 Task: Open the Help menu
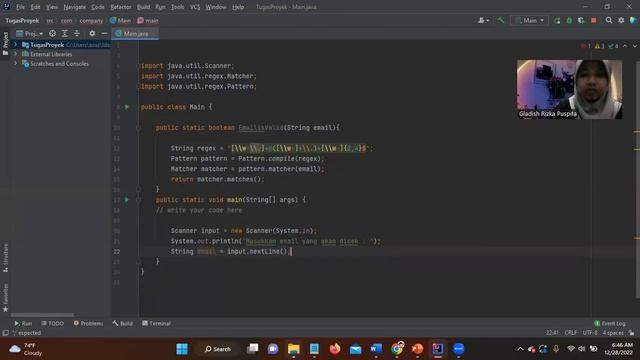point(238,7)
